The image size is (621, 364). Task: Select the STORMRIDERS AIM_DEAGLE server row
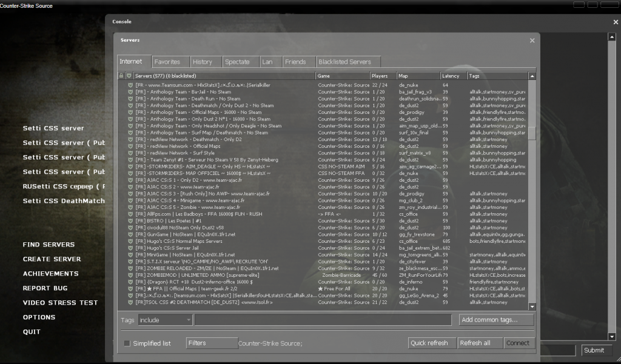pos(323,167)
